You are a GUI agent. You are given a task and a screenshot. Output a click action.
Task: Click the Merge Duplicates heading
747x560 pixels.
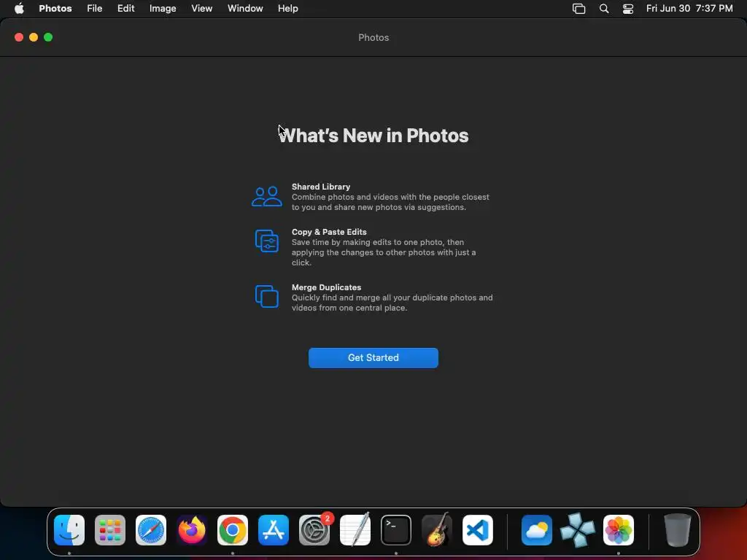(326, 287)
